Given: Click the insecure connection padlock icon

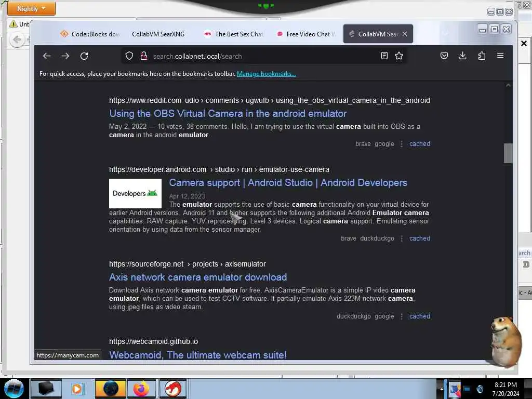Looking at the screenshot, I should pos(144,56).
